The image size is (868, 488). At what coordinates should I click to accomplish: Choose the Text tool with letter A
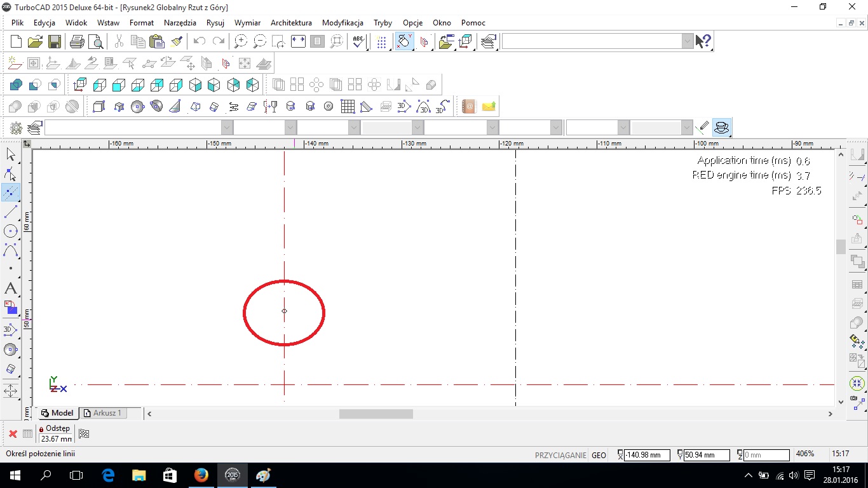[11, 288]
